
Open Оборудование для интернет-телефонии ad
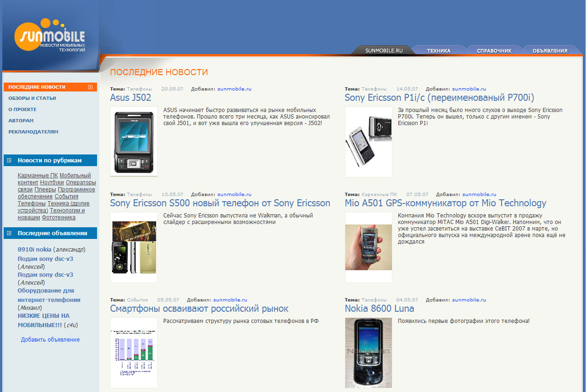[x=49, y=295]
